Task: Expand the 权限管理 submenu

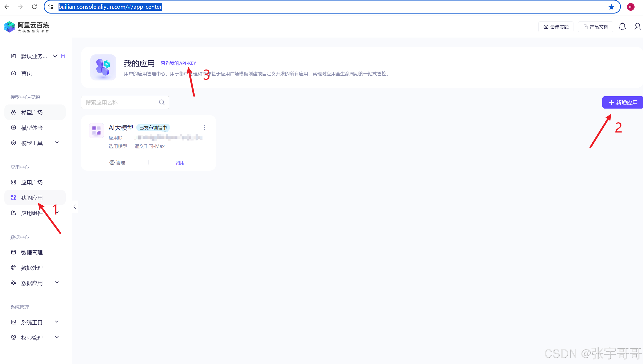Action: [57, 337]
